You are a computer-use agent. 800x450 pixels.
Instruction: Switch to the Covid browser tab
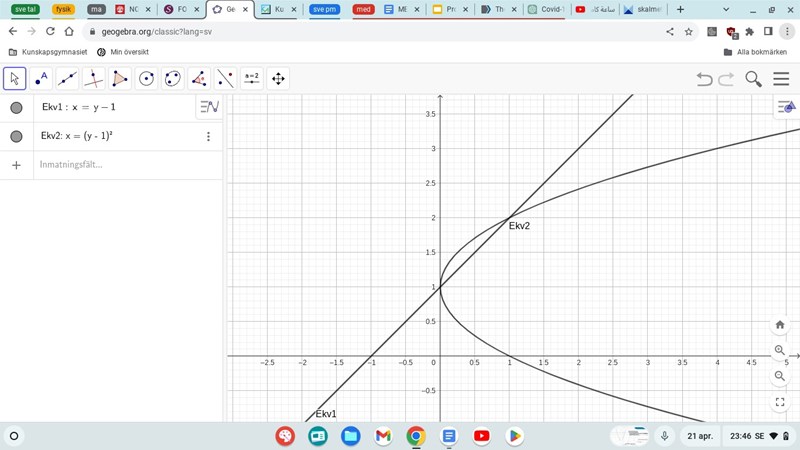coord(546,10)
